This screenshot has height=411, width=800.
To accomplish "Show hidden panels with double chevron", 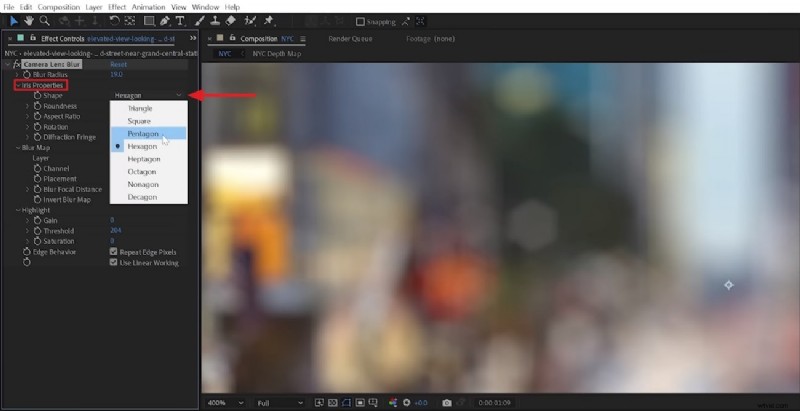I will 193,38.
